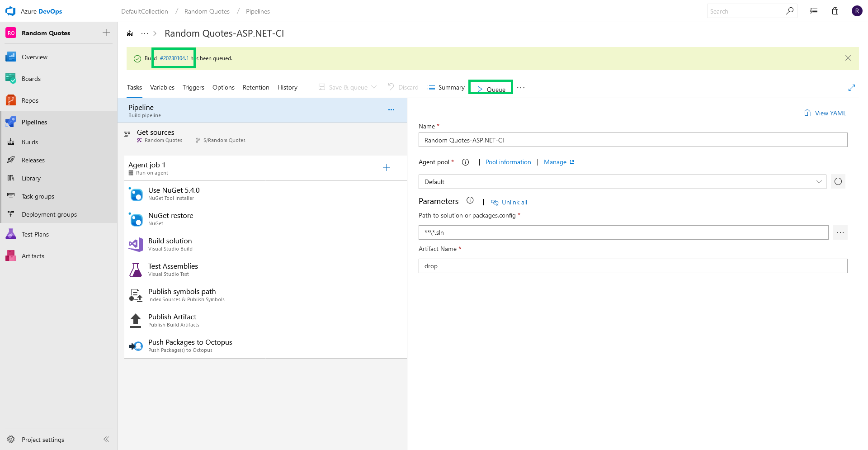868x450 pixels.
Task: Browse for solution path with ellipsis button
Action: pos(840,232)
